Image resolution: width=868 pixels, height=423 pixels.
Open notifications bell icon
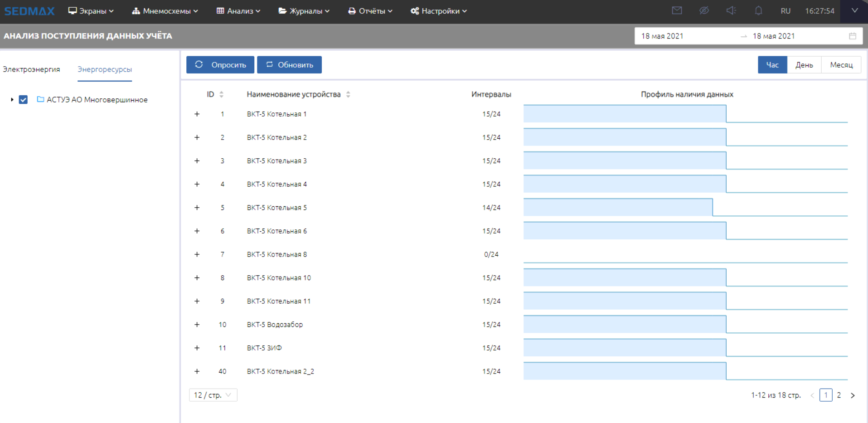pos(758,11)
